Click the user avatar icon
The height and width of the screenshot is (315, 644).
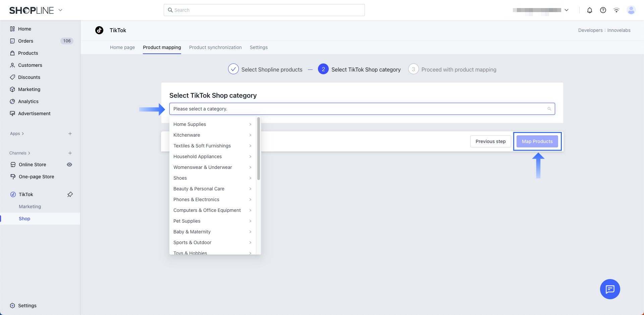[x=631, y=10]
